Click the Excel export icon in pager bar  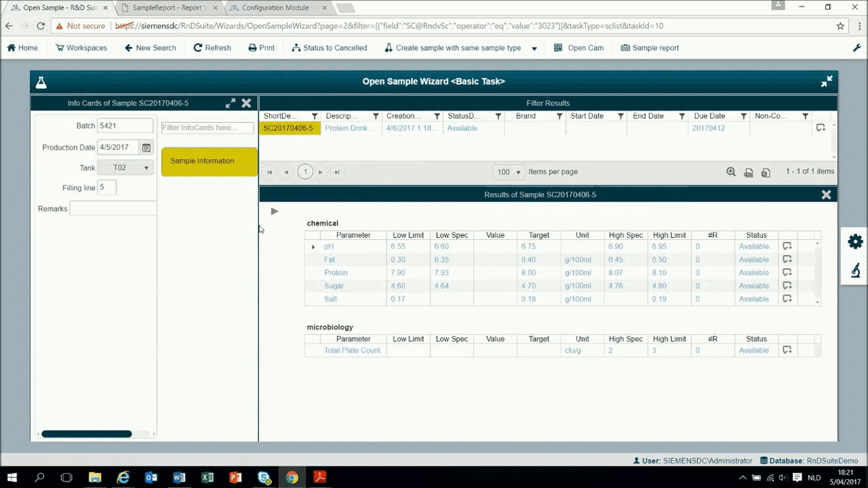(x=765, y=172)
